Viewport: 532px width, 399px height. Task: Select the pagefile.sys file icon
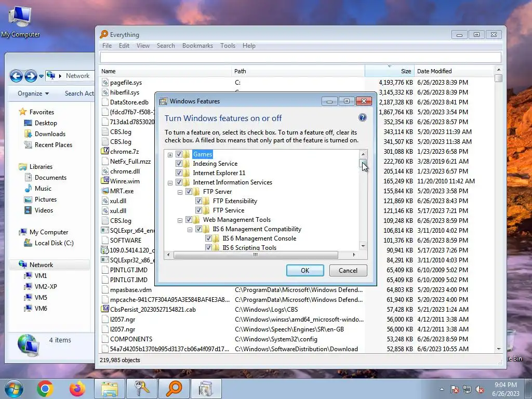[x=105, y=82]
